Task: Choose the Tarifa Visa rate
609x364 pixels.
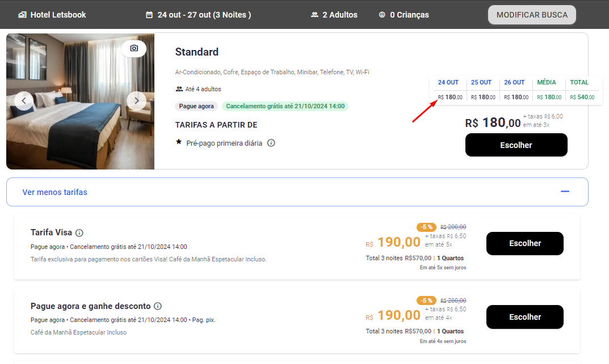Action: [x=525, y=243]
